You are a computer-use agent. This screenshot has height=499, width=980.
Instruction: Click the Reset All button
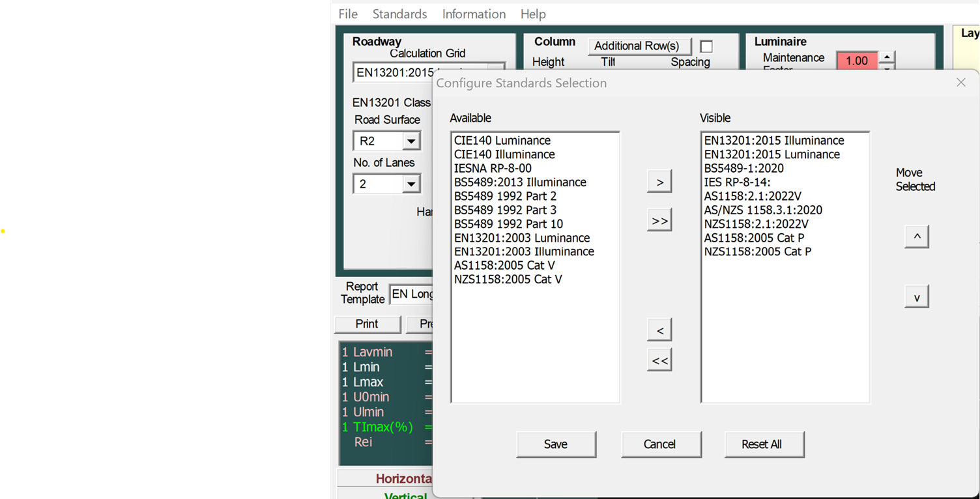tap(764, 444)
